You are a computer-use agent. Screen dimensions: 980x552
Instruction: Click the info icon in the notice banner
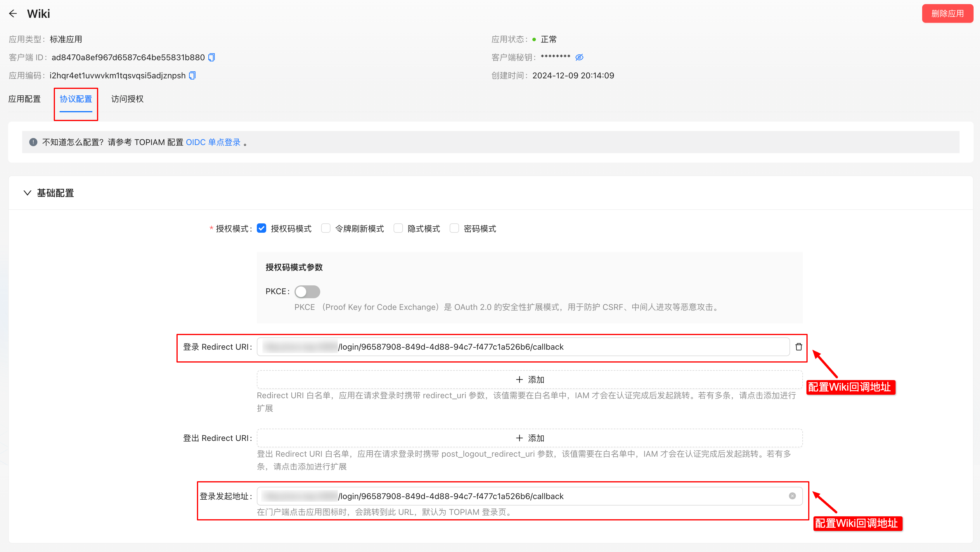pos(33,142)
